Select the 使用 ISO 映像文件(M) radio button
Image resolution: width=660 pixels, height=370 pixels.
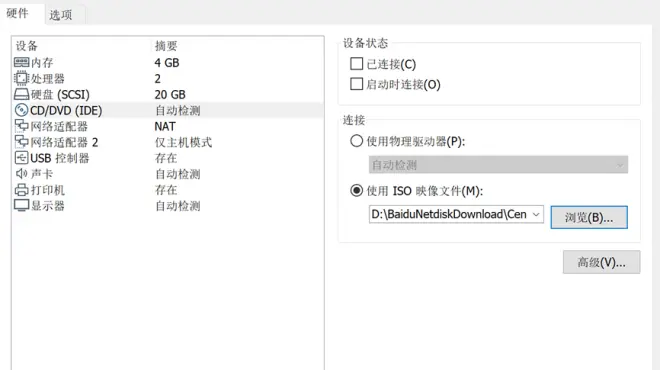[357, 191]
